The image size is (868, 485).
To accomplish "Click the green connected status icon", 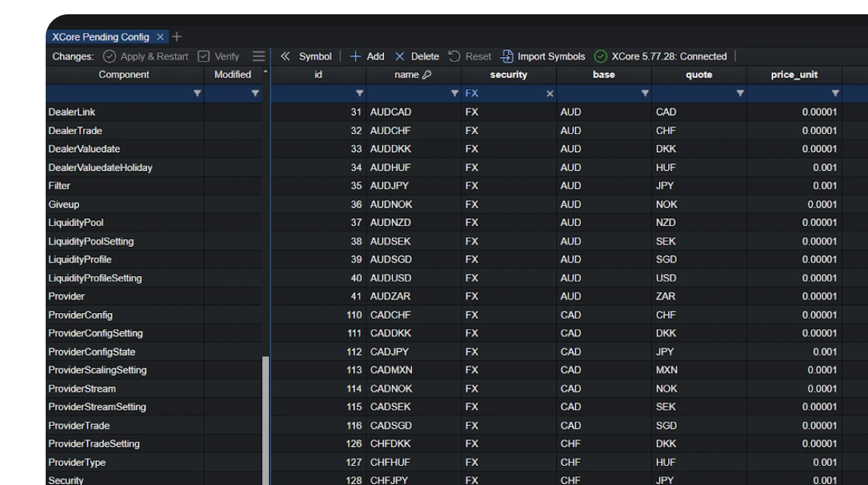I will [x=601, y=56].
